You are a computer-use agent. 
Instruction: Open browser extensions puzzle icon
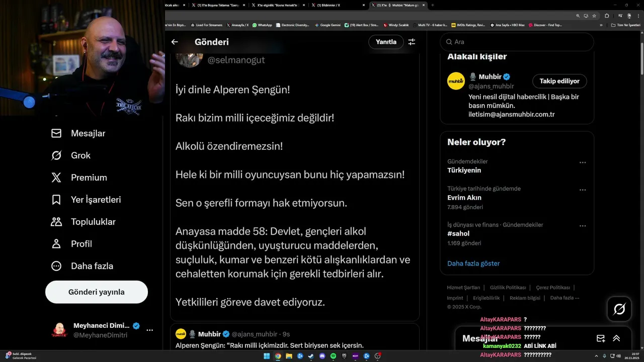[607, 16]
